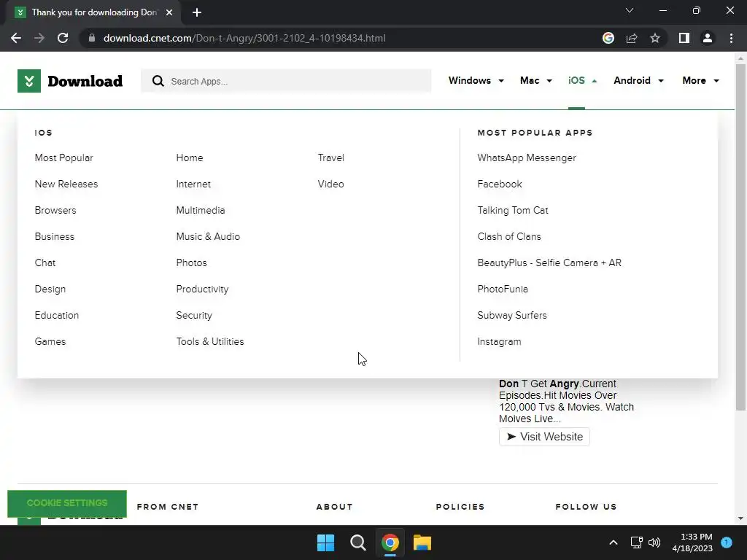Expand the Mac dropdown menu

536,80
